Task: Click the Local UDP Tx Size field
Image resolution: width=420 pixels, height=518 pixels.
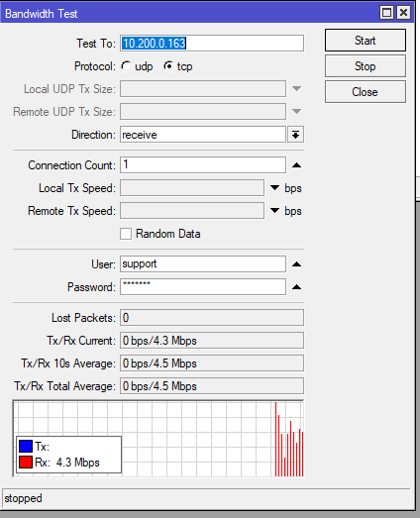Action: (203, 88)
